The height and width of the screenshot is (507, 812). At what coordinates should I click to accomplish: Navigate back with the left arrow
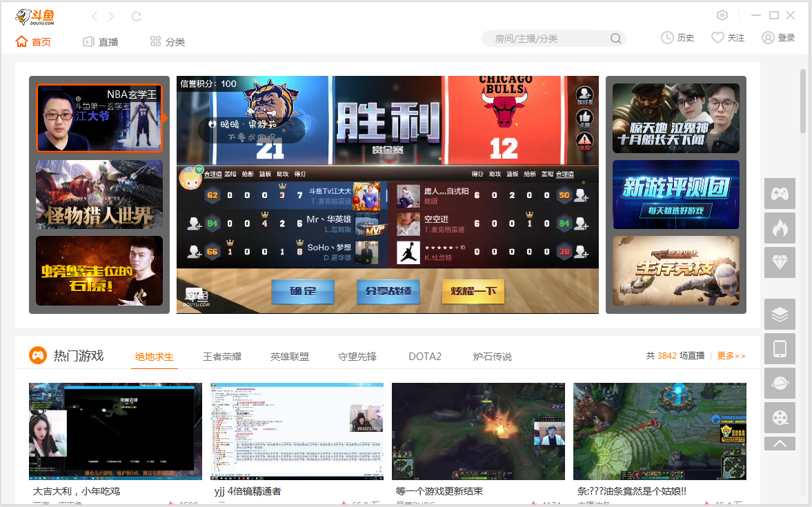95,17
